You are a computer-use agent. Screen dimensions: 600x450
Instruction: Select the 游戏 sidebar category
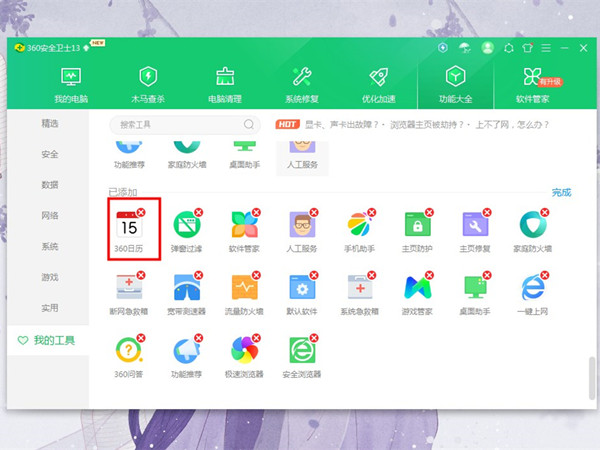pos(50,277)
